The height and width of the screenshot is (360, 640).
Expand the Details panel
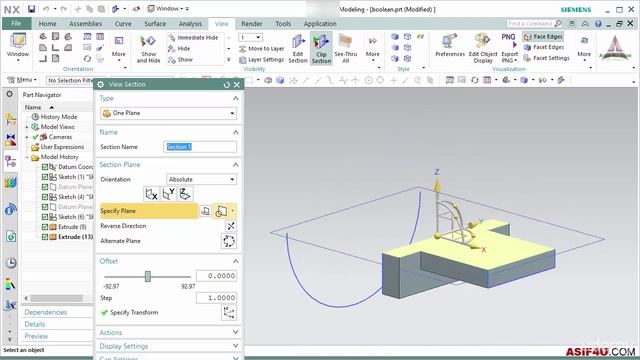pyautogui.click(x=35, y=324)
